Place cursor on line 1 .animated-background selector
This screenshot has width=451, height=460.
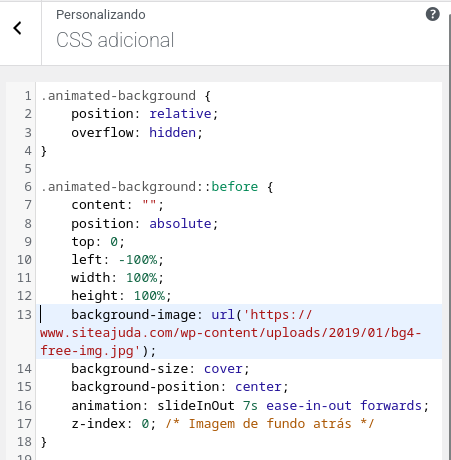[118, 96]
